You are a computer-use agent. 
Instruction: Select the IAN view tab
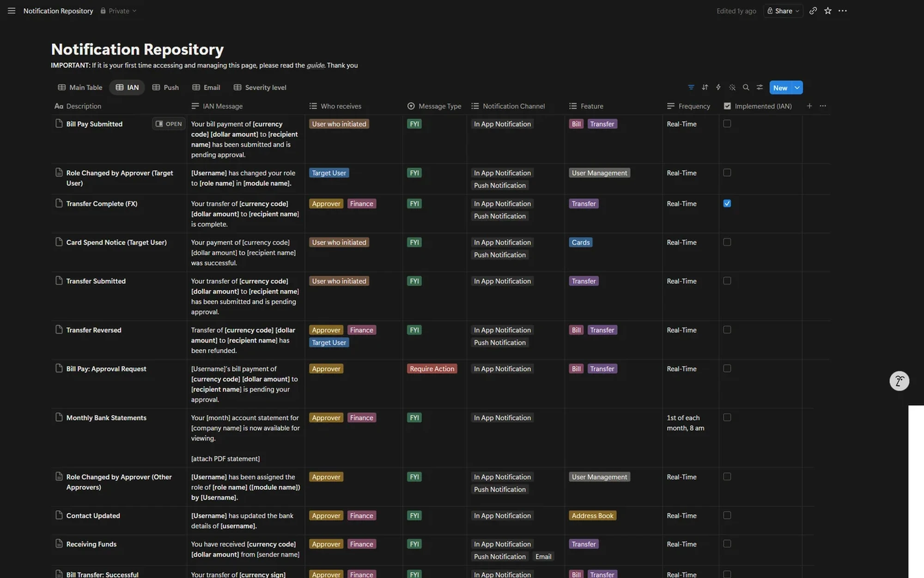(x=127, y=87)
